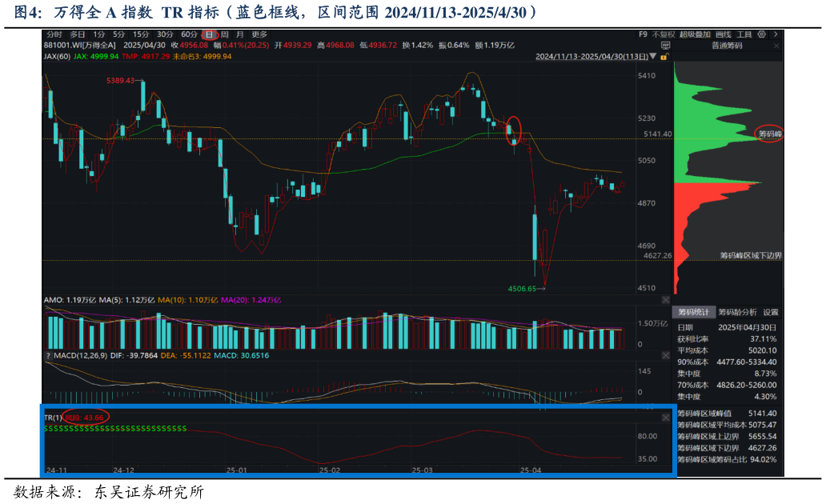Switch to the 周 weekly tab
The image size is (826, 504).
point(226,34)
